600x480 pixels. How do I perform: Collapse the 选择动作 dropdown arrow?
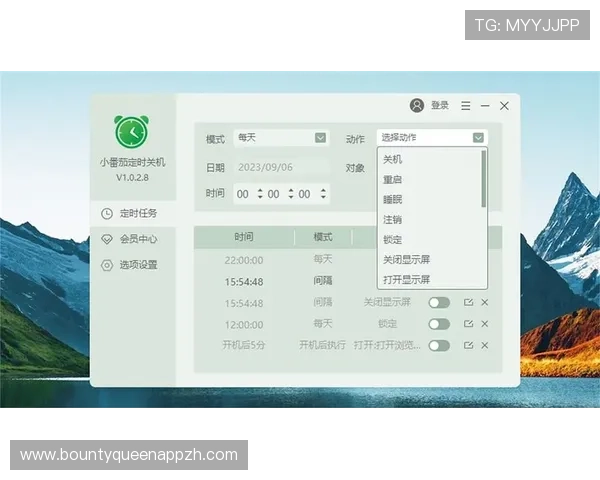(x=478, y=137)
